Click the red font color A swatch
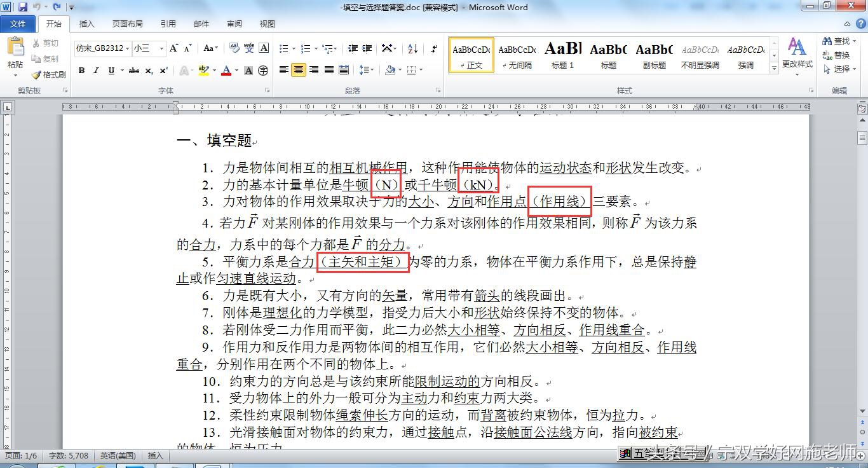 [x=226, y=71]
